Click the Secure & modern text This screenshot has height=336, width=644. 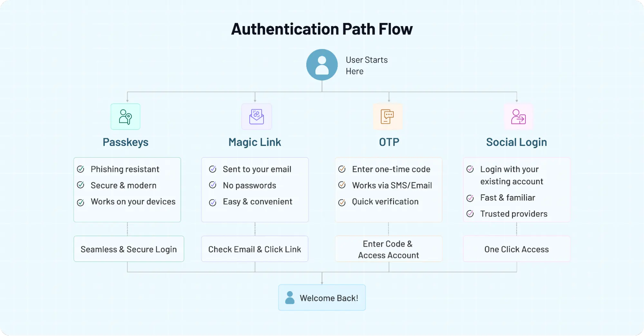pos(123,185)
